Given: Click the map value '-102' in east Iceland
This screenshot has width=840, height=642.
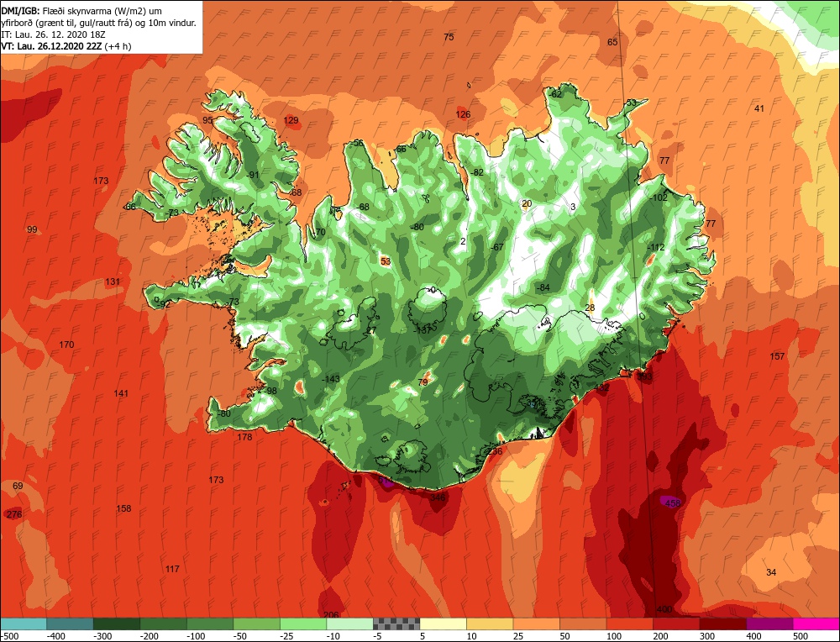Looking at the screenshot, I should pyautogui.click(x=658, y=197).
